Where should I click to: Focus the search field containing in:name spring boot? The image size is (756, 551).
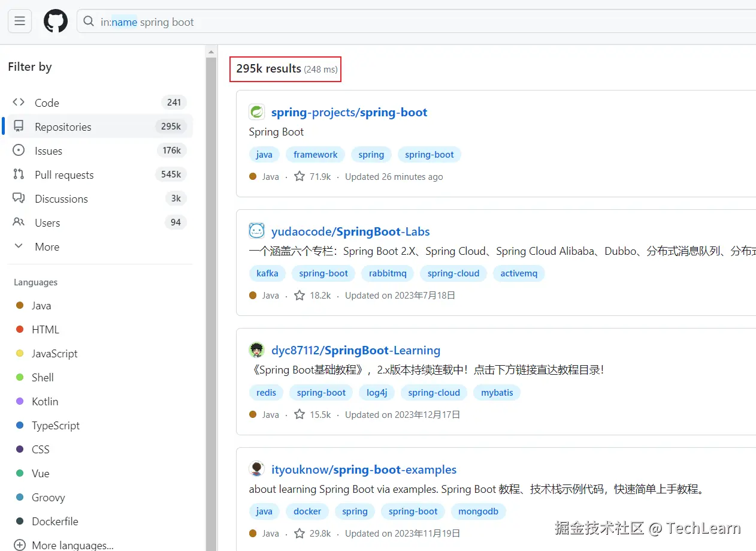click(416, 22)
